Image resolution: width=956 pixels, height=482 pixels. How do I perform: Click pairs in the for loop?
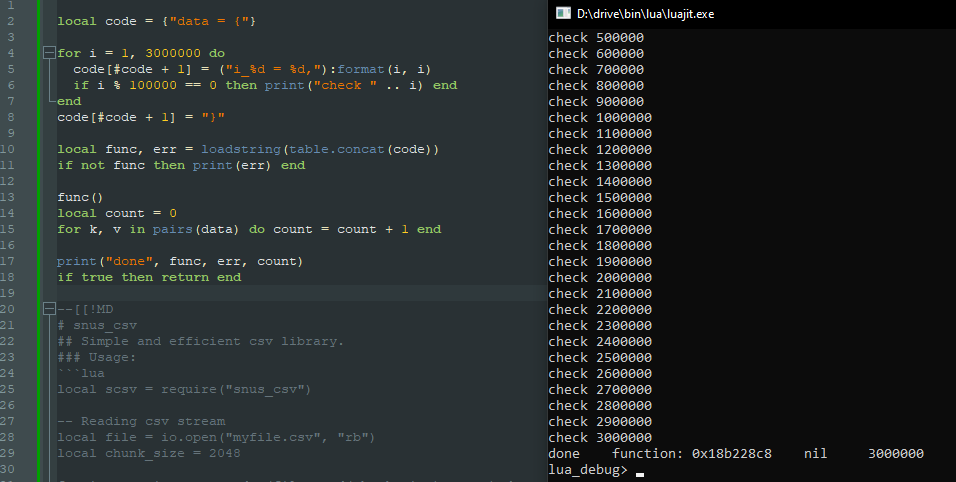pyautogui.click(x=173, y=229)
